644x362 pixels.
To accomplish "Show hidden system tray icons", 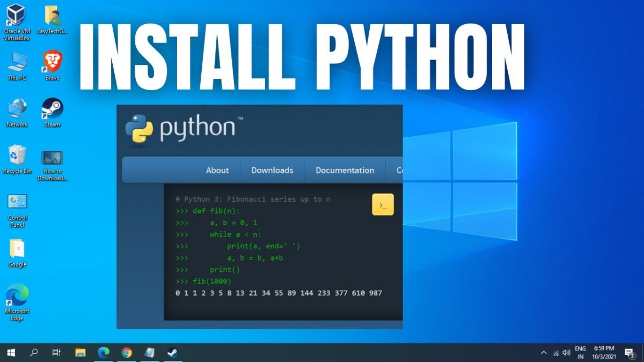I will coord(544,352).
